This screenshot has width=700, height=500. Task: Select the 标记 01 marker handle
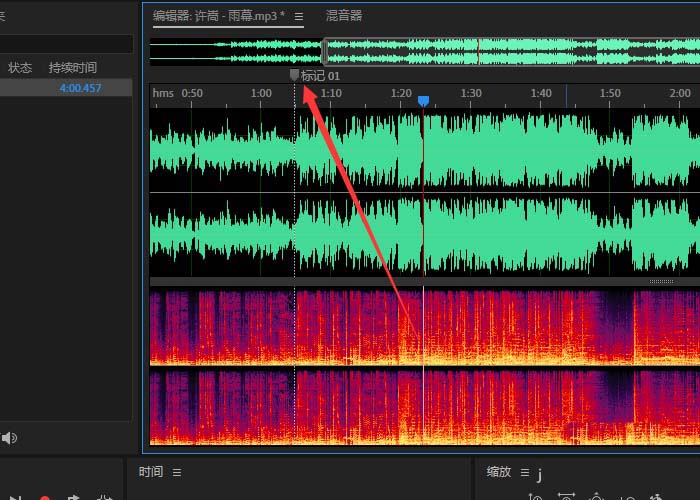tap(294, 75)
